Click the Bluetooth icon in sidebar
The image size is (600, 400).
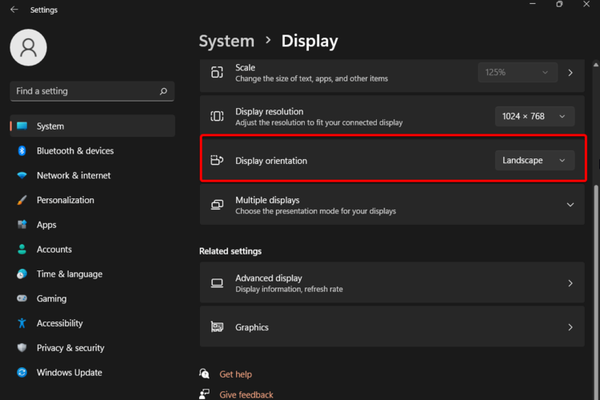(x=22, y=151)
